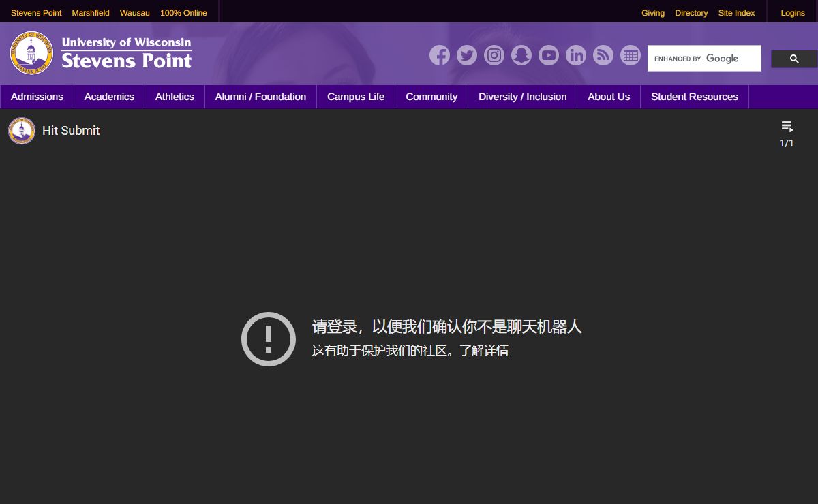Open the Instagram social icon

pos(494,55)
